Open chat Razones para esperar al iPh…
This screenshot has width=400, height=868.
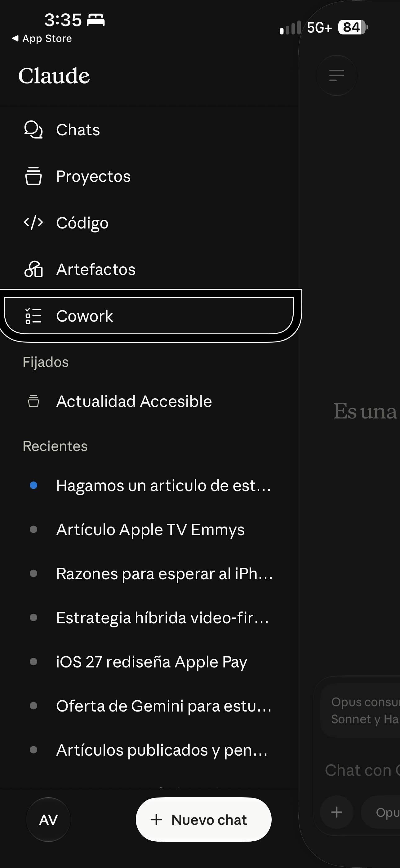pyautogui.click(x=149, y=573)
